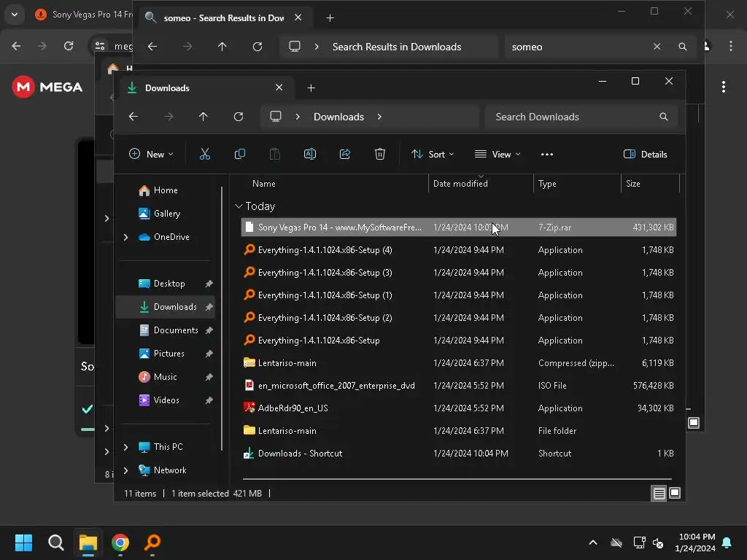Click the PC icon in Downloads address bar
The width and height of the screenshot is (747, 560).
point(276,117)
